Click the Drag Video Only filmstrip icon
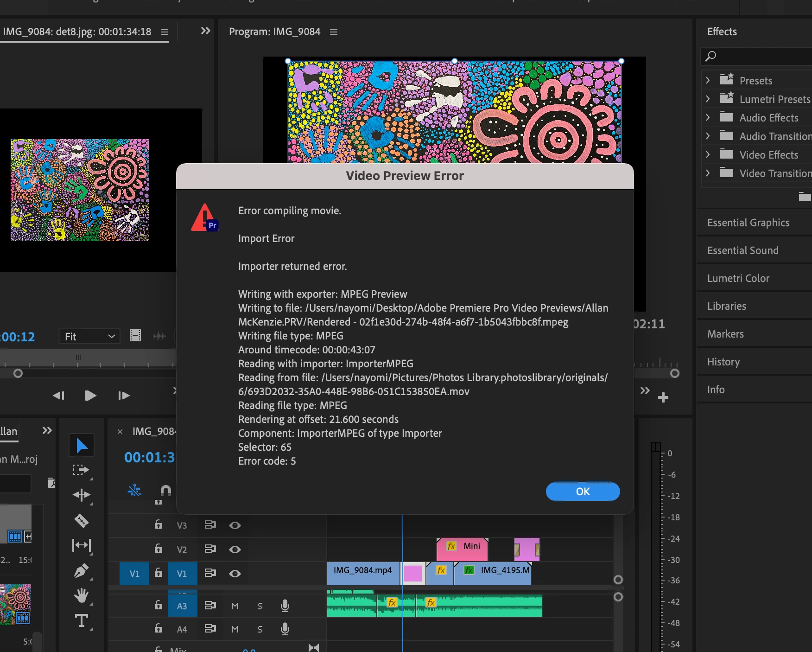This screenshot has height=652, width=812. click(x=135, y=335)
